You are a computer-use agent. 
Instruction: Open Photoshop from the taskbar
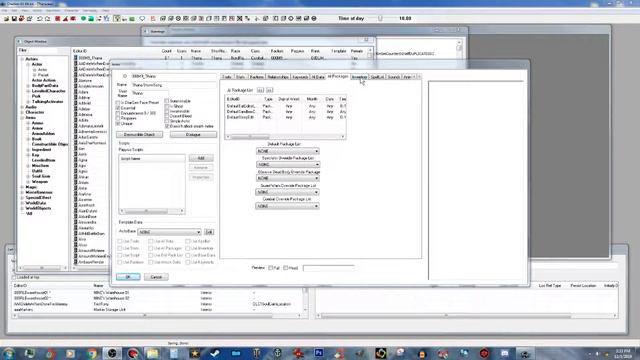(319, 353)
